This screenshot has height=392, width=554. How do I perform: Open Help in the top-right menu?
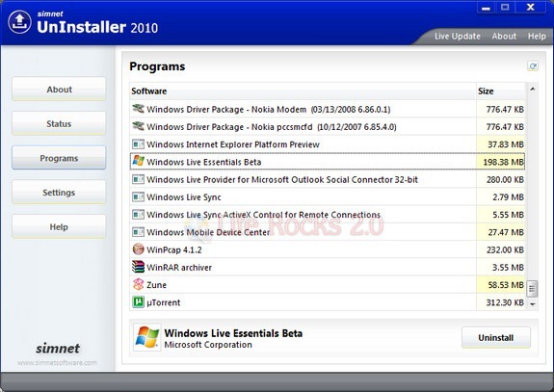[537, 36]
